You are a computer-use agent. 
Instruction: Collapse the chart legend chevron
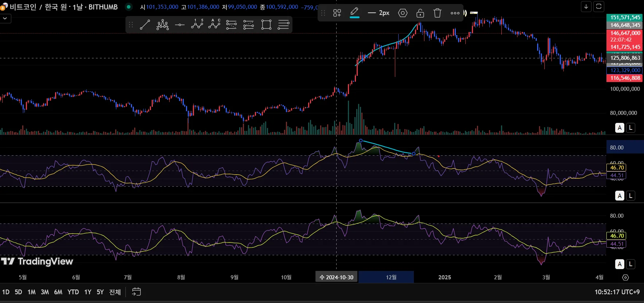coord(5,18)
